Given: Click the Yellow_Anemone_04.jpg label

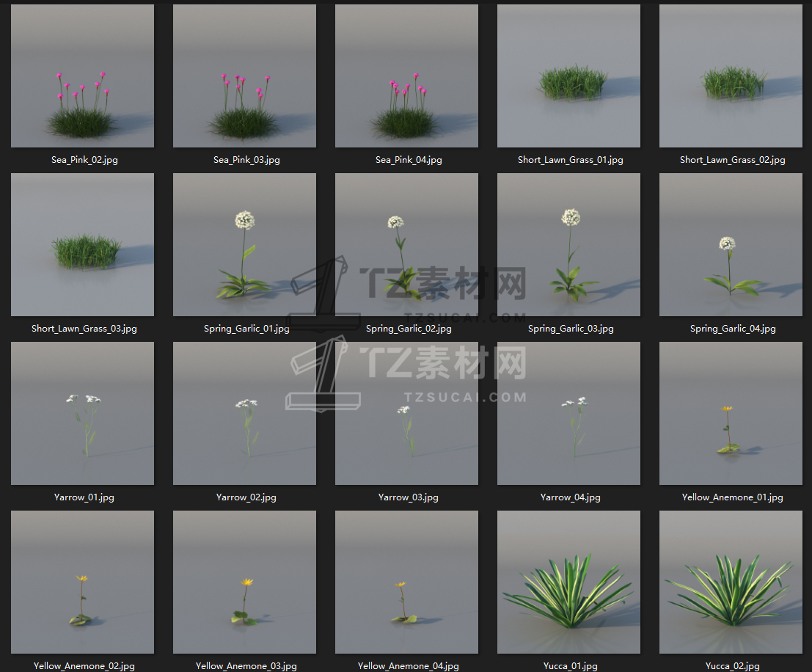Looking at the screenshot, I should tap(408, 666).
